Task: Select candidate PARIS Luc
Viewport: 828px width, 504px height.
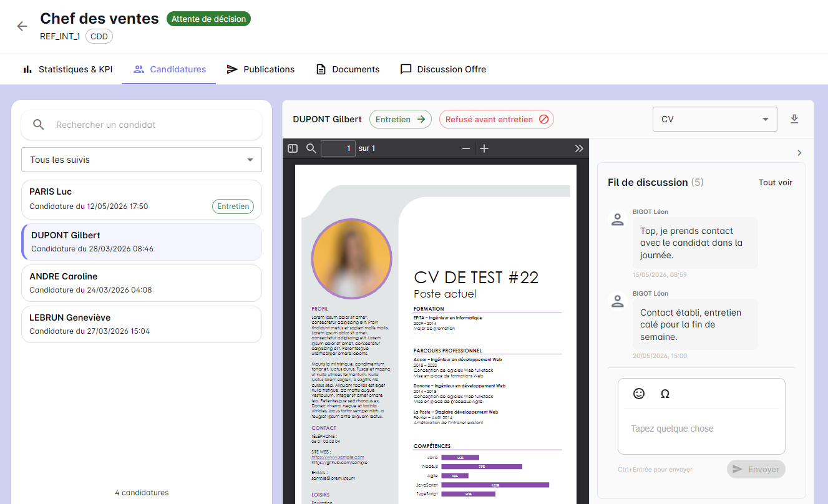Action: pos(142,200)
